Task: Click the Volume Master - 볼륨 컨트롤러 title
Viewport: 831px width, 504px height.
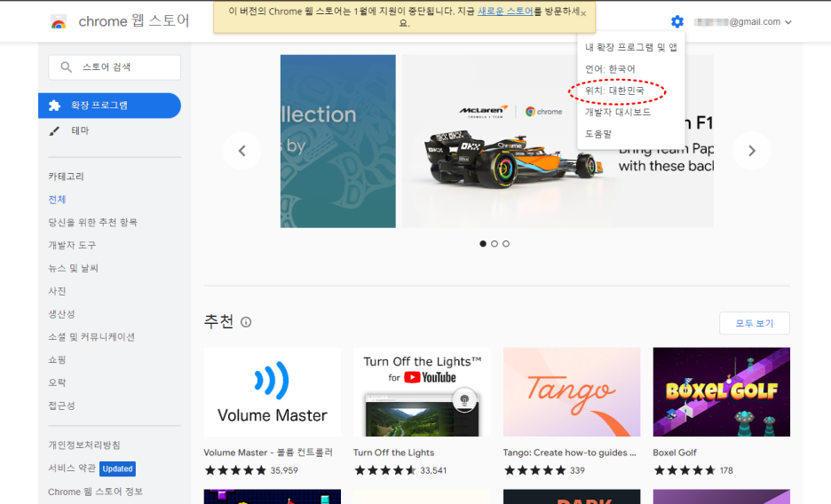Action: pos(268,453)
